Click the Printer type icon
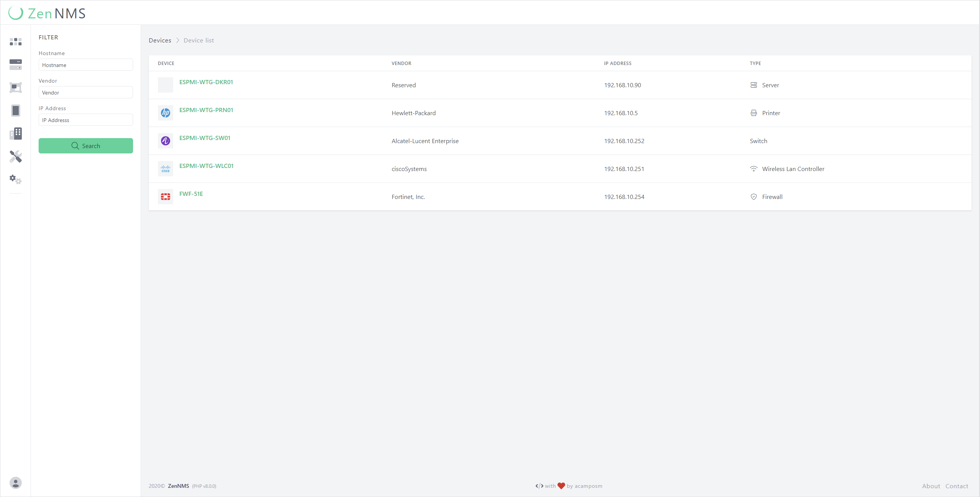Screen dimensions: 980x497 point(754,113)
